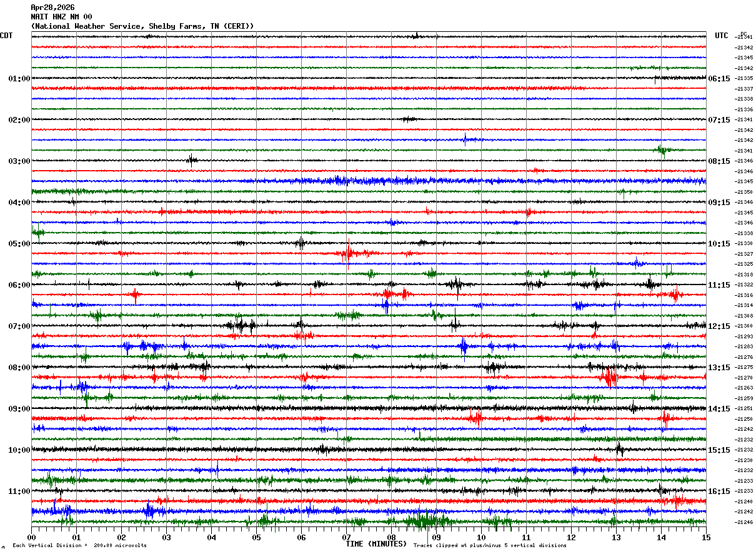Click minute 15 on the bottom time axis
Screen dimensions: 756x554
(706, 537)
